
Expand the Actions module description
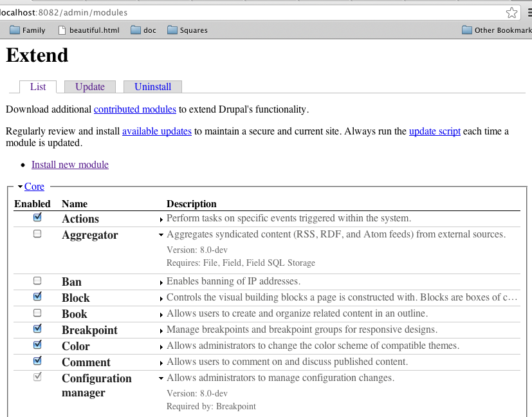click(x=161, y=218)
